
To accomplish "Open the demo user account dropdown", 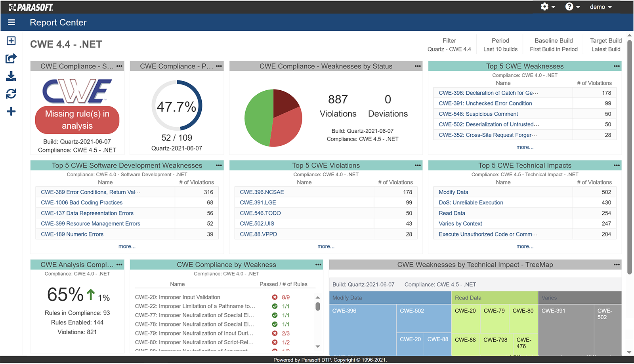I will [600, 7].
